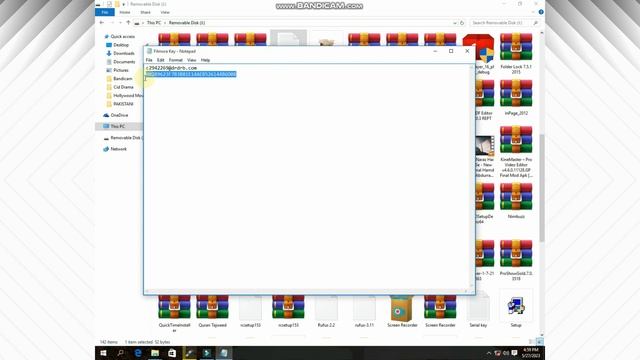Select Pictures in the navigation pane

tap(121, 70)
